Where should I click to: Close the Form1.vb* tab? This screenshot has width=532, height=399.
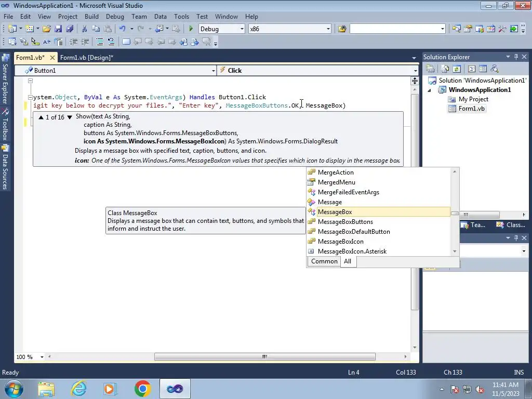(52, 58)
